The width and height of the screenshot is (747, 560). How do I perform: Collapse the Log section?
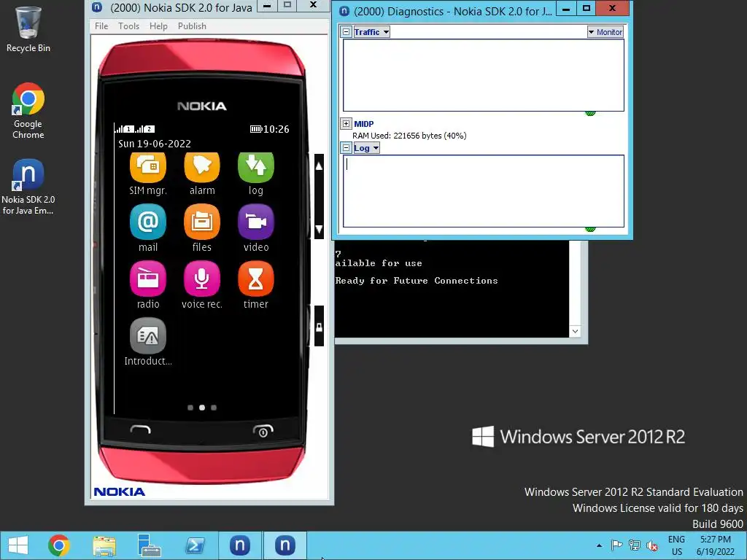tap(347, 147)
